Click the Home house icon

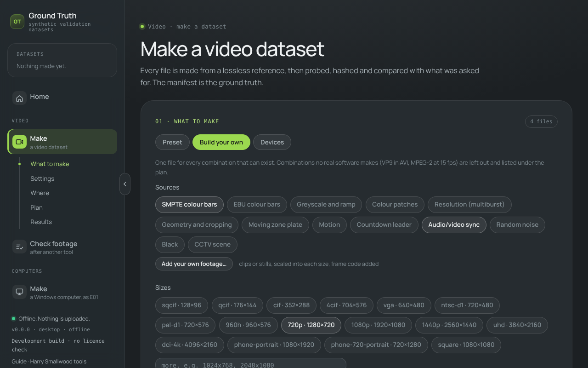click(x=19, y=98)
